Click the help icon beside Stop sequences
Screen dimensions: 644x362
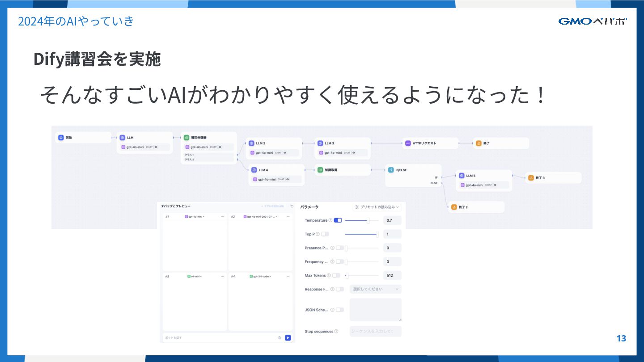click(x=336, y=332)
